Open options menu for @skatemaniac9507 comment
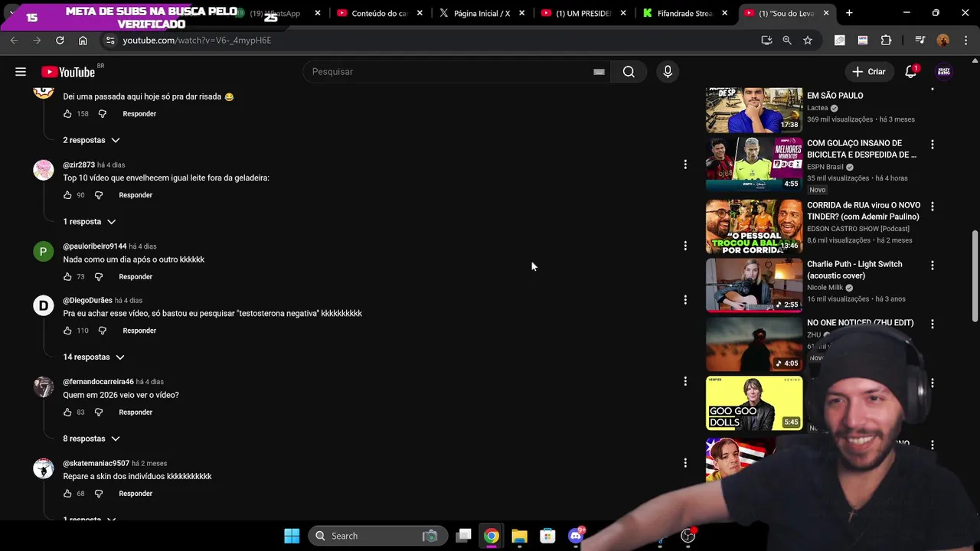The image size is (980, 551). click(x=685, y=463)
